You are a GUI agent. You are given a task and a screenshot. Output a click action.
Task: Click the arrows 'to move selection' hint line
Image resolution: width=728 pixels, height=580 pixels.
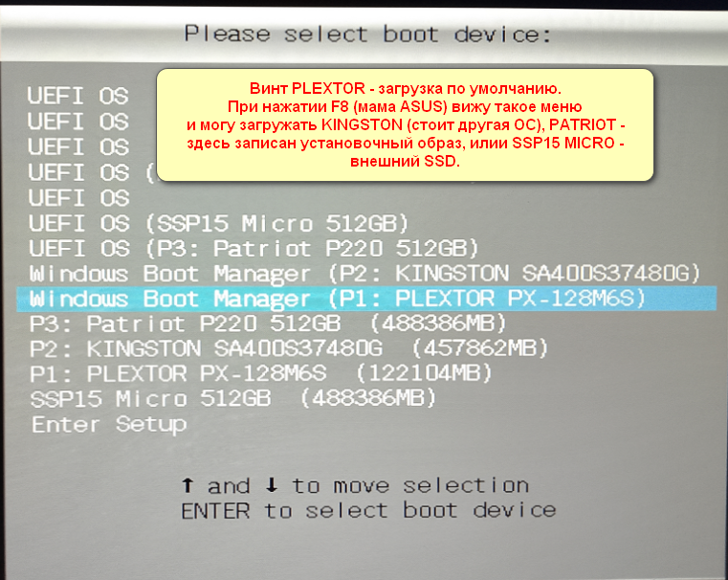click(x=355, y=486)
